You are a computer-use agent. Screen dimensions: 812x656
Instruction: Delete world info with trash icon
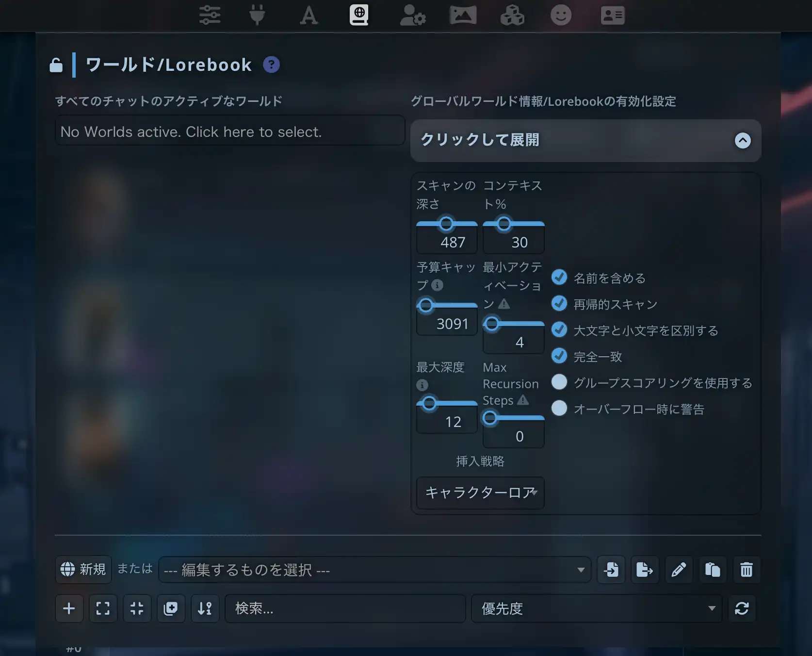coord(747,569)
